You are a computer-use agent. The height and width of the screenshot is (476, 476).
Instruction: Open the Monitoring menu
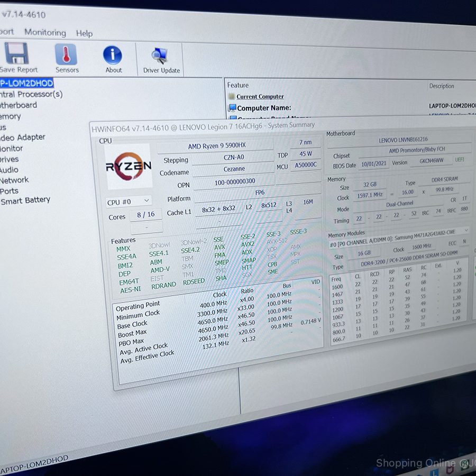pos(45,32)
